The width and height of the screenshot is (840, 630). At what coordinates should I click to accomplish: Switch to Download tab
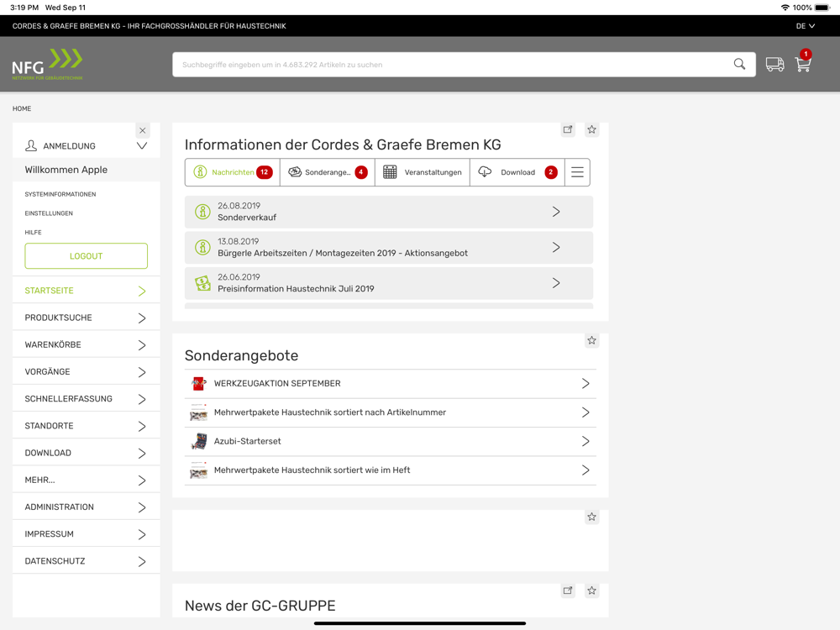[517, 172]
